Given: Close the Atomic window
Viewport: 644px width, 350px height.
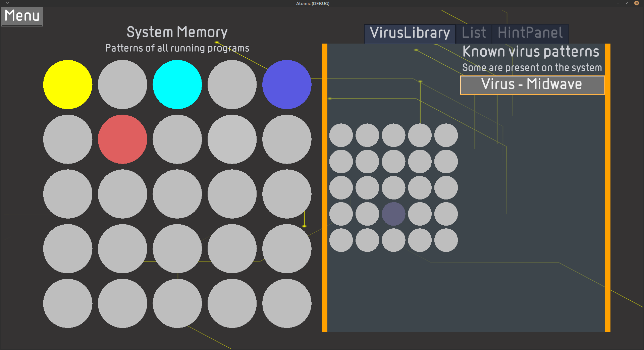Looking at the screenshot, I should click(636, 3).
